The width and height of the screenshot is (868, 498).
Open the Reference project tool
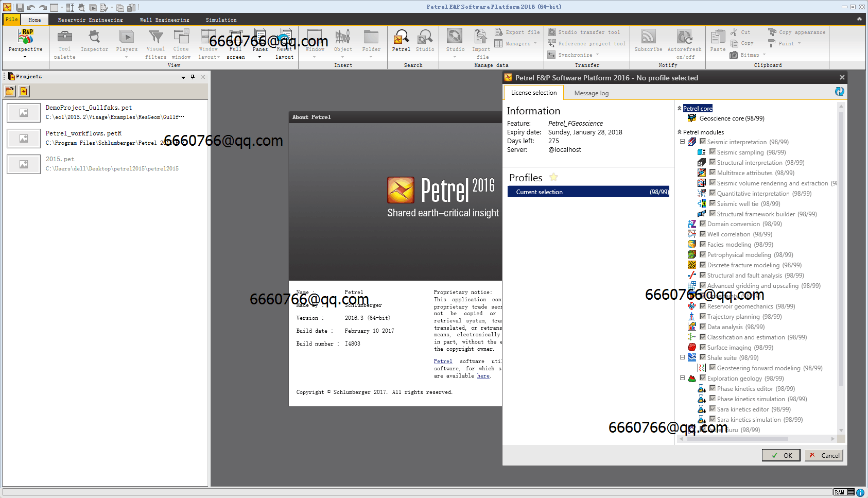pos(586,43)
